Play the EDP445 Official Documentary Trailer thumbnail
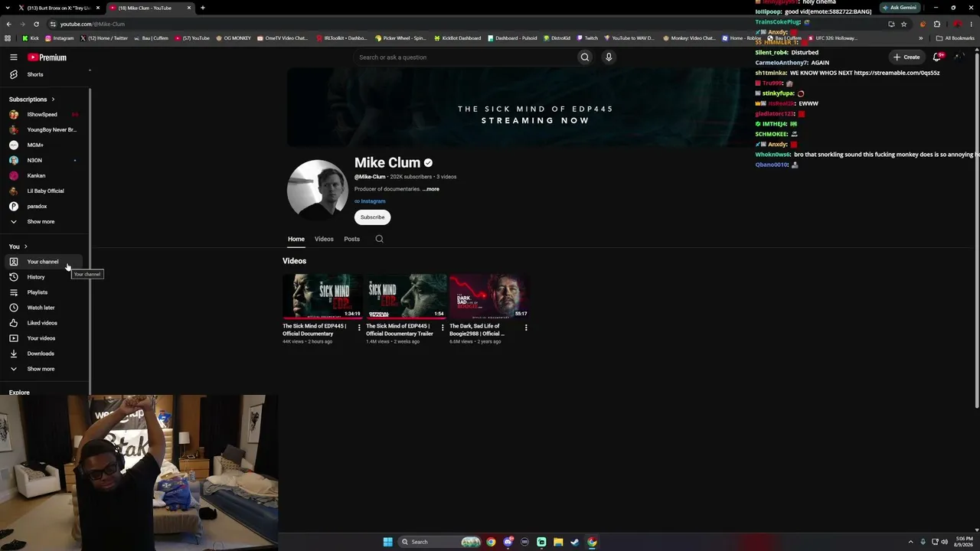This screenshot has width=980, height=551. click(406, 296)
